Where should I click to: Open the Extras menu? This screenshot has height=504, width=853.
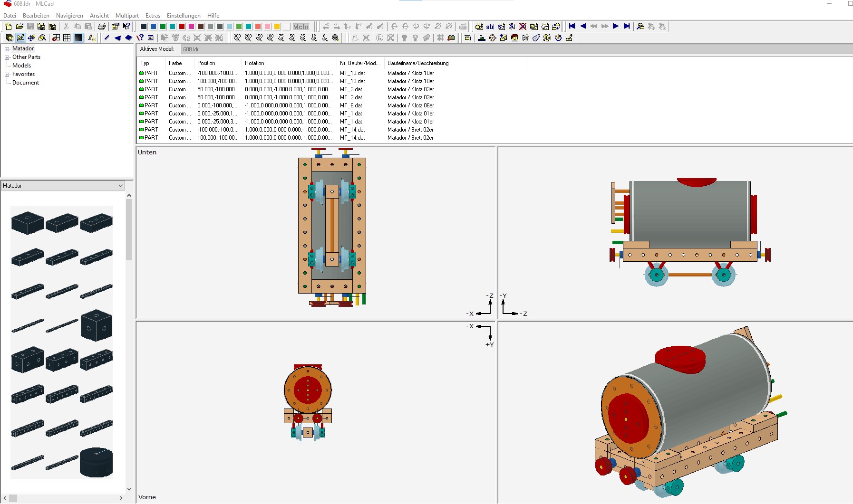(x=153, y=16)
